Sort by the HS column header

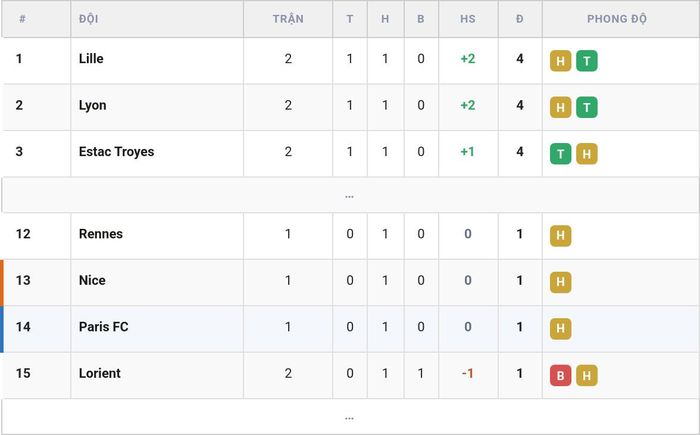point(468,19)
